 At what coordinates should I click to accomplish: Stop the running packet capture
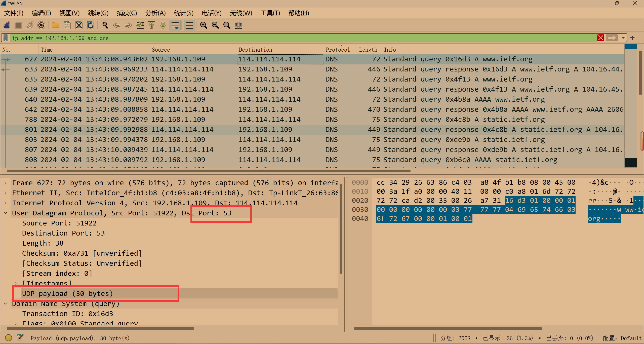(x=18, y=25)
